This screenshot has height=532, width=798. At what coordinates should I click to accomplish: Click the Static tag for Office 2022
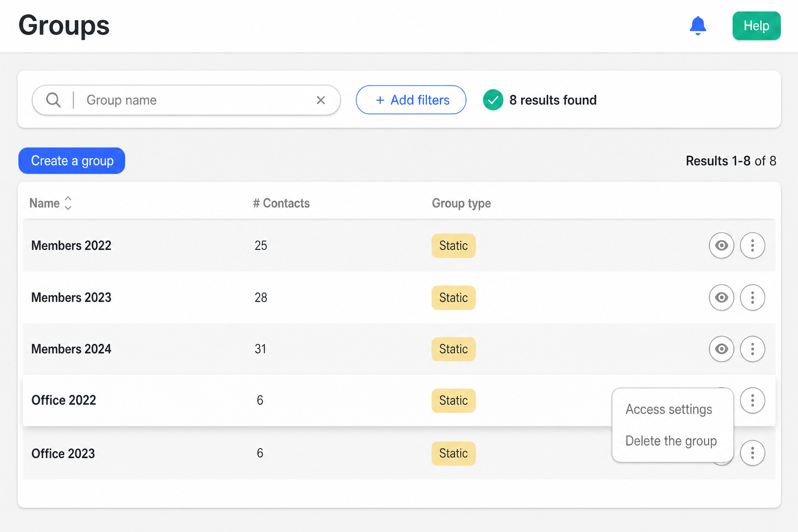(454, 401)
